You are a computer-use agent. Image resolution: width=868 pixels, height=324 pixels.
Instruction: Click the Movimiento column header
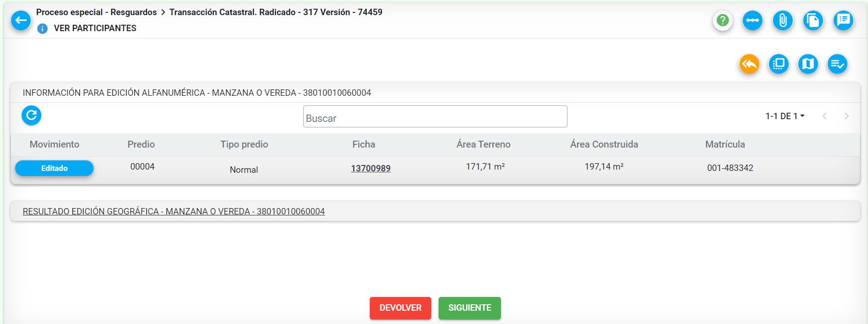click(x=55, y=144)
